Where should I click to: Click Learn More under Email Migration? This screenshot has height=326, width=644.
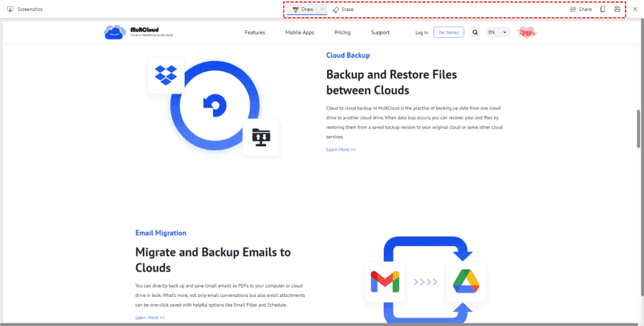(150, 318)
